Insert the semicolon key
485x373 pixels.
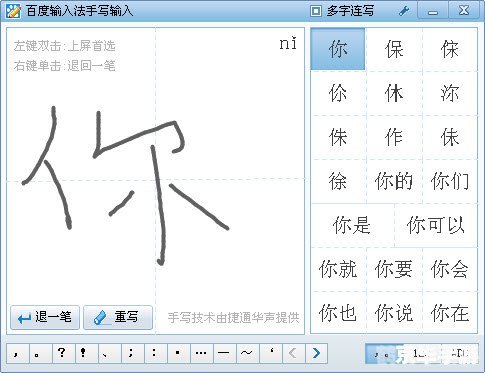tap(132, 353)
